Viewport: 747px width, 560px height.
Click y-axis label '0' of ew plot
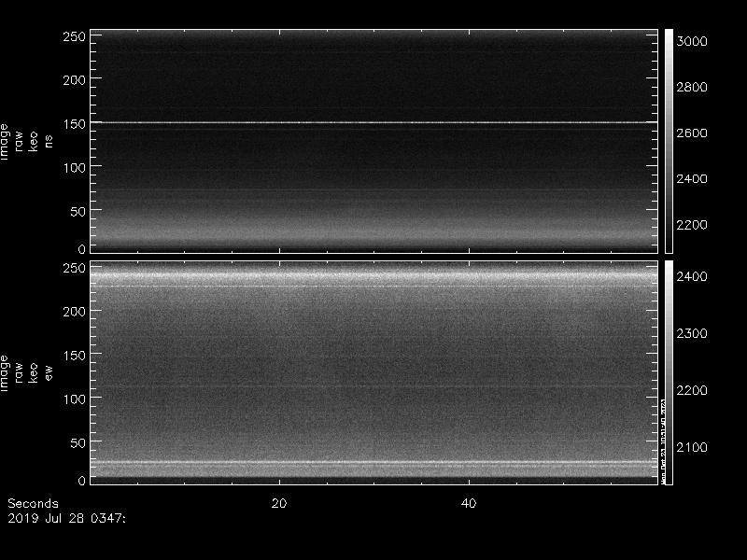click(x=82, y=481)
